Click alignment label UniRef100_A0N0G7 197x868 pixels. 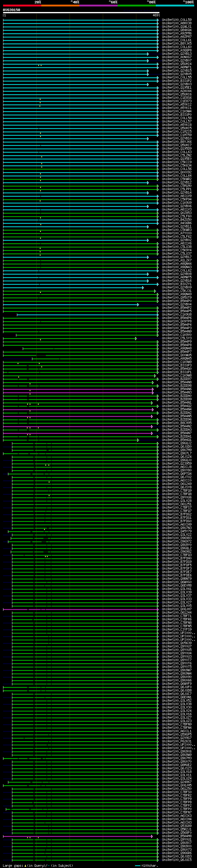[177, 57]
